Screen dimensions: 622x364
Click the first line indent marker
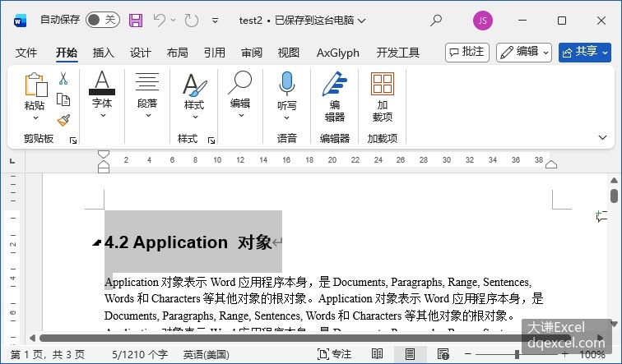coord(104,154)
